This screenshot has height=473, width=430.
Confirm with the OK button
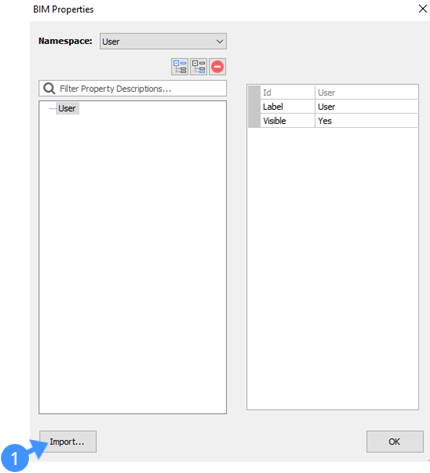[x=395, y=441]
